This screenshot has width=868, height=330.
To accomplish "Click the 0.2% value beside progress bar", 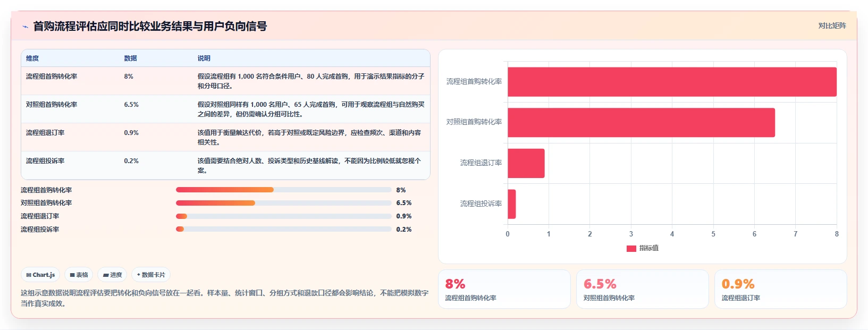I will 404,230.
